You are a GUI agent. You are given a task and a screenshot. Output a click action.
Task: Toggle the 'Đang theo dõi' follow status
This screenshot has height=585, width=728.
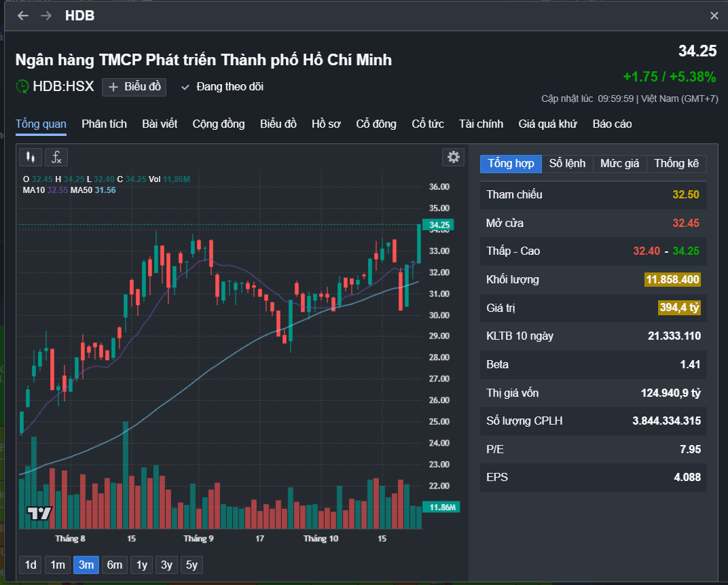[222, 86]
